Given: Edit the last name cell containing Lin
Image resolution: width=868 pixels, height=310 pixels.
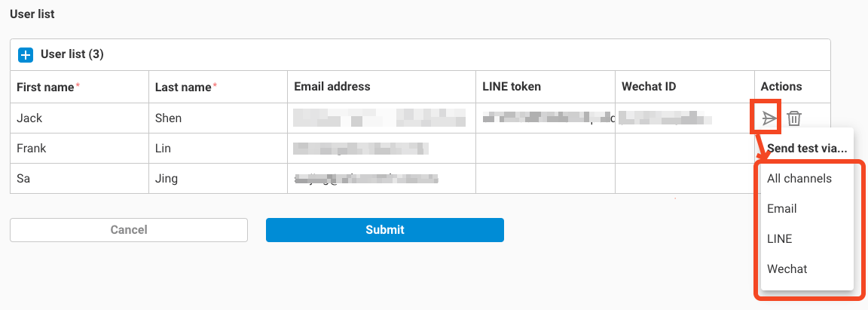Looking at the screenshot, I should click(218, 149).
